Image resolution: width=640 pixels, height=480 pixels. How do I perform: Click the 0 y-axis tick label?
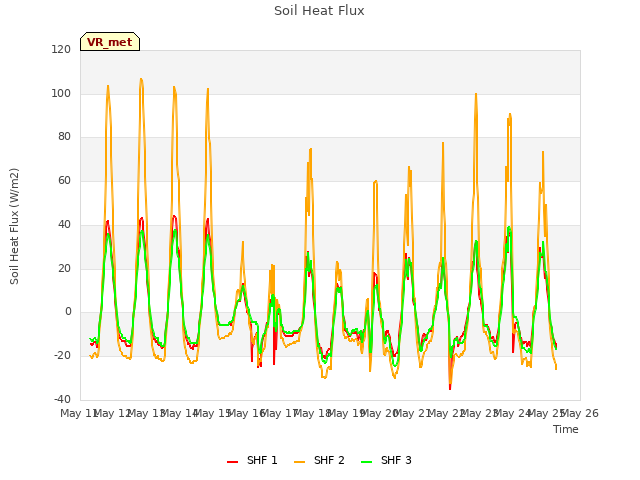[x=68, y=312]
